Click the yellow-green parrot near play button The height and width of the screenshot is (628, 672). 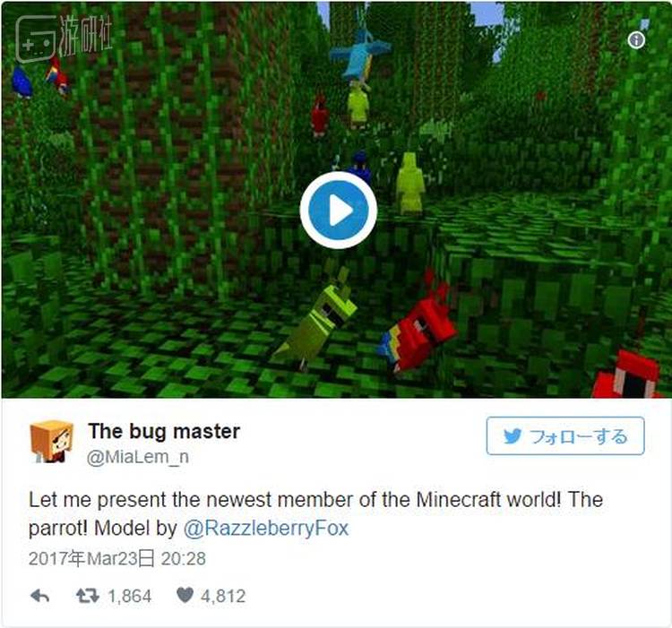410,183
